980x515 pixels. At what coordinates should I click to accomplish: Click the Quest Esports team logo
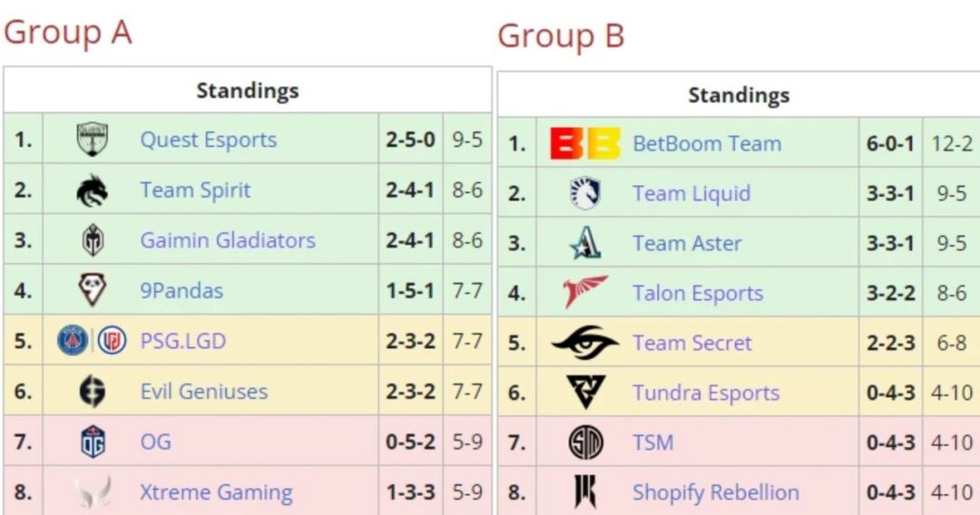click(92, 140)
